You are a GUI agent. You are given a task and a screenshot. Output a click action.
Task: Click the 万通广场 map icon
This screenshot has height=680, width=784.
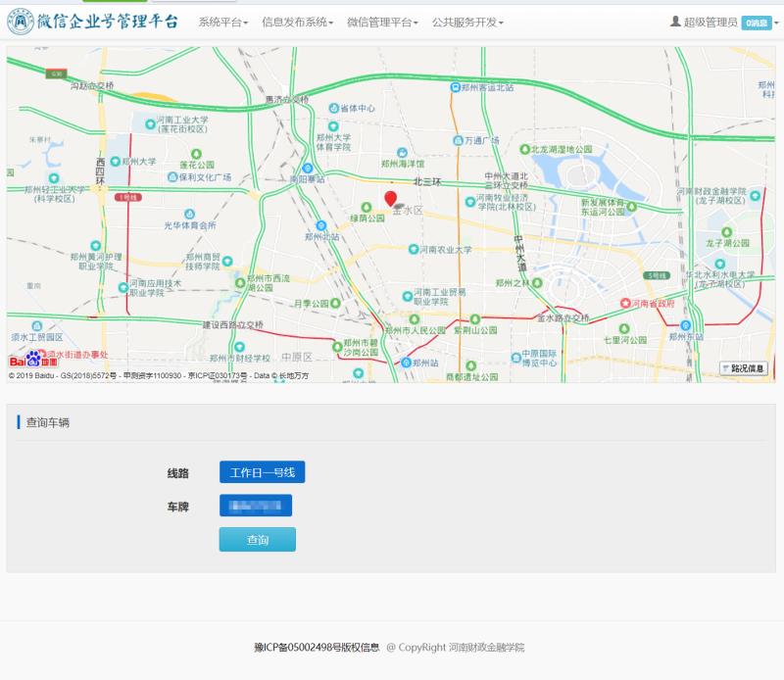click(x=458, y=140)
